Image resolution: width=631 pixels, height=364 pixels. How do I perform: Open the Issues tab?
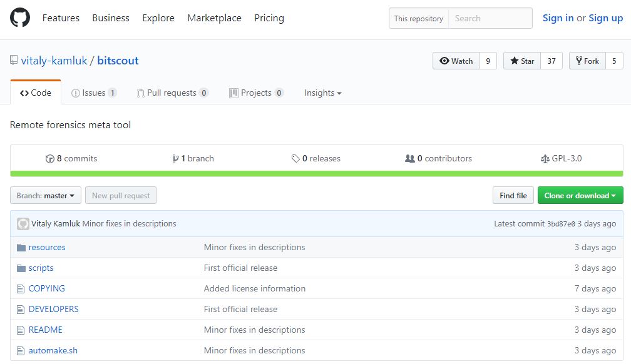click(x=94, y=93)
